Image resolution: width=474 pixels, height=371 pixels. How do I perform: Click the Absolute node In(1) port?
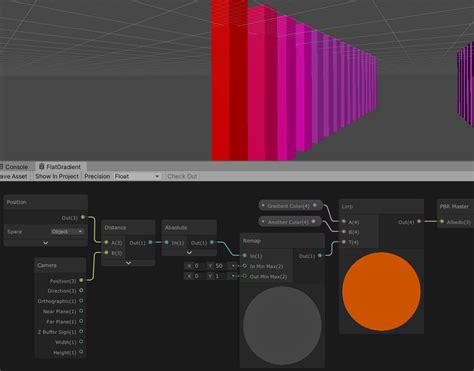tap(166, 242)
